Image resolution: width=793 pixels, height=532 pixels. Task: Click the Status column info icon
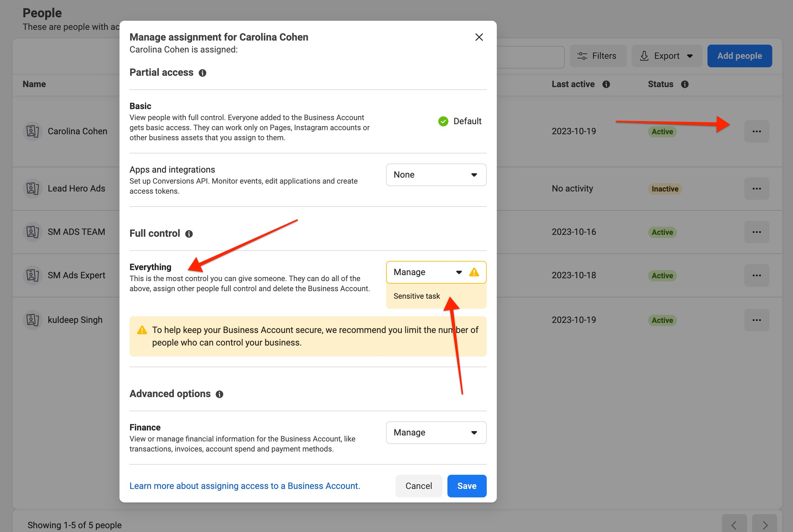[x=685, y=85]
